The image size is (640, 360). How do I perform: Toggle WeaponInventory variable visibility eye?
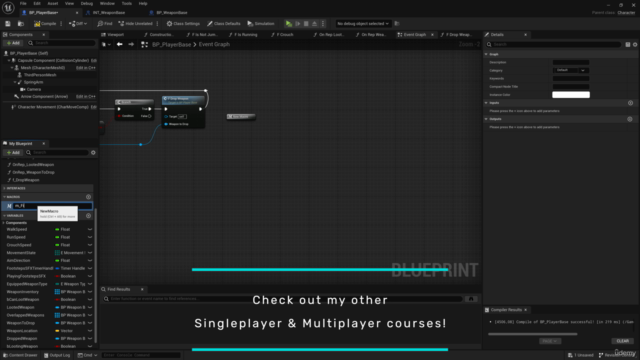(90, 292)
